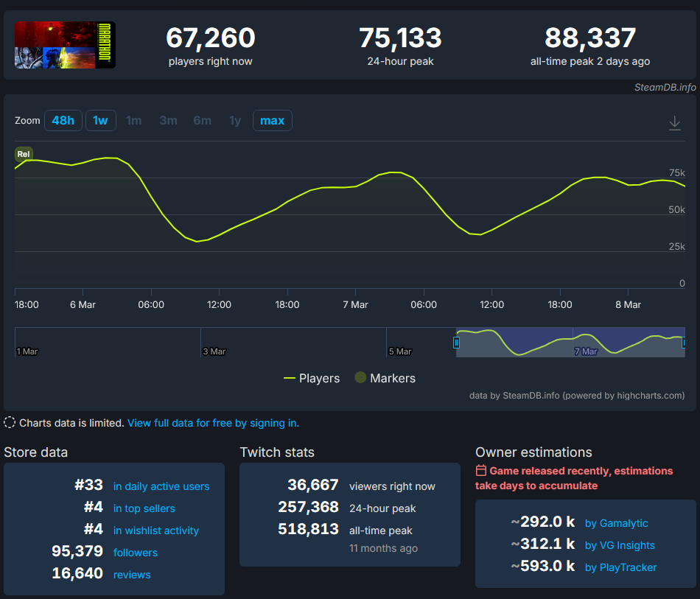Click the '67,260' players right now value
This screenshot has height=599, width=700.
[x=210, y=38]
